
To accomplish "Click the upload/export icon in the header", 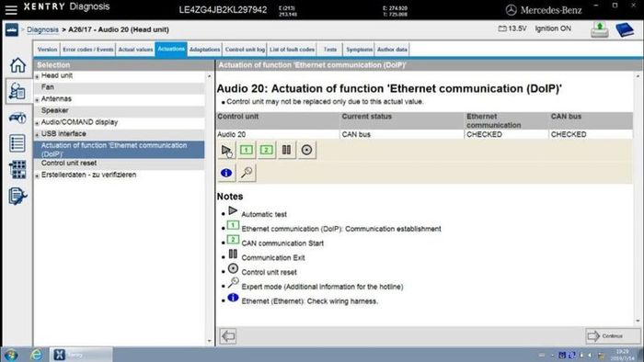I will click(x=600, y=29).
